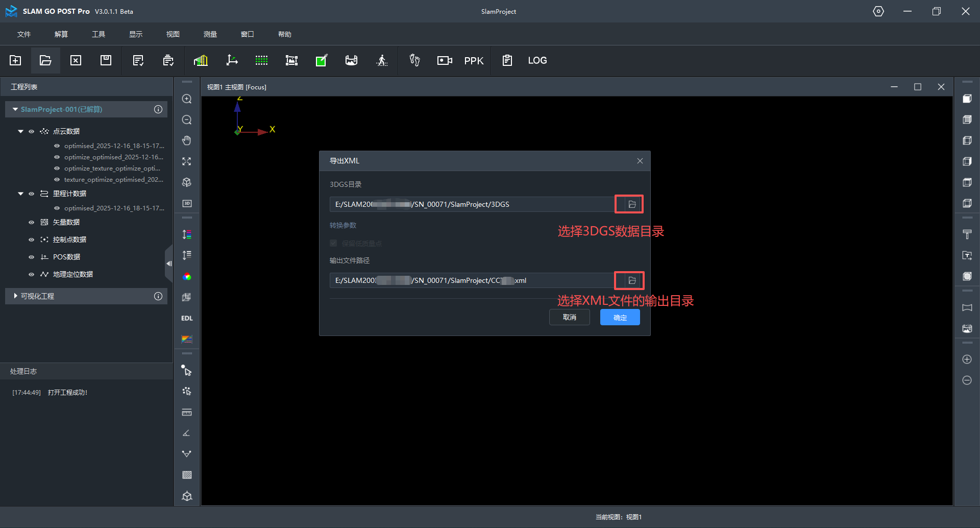Click the 取消 button in export dialog
The width and height of the screenshot is (980, 528).
tap(569, 318)
